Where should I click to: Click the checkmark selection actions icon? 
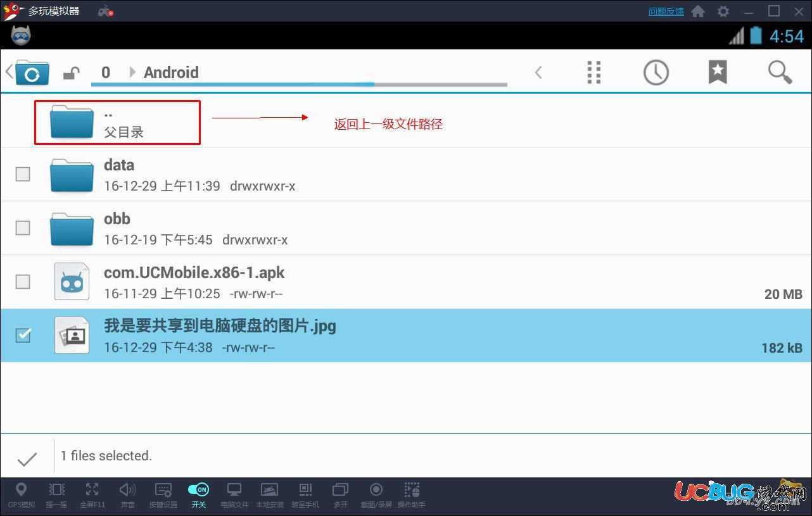coord(27,459)
